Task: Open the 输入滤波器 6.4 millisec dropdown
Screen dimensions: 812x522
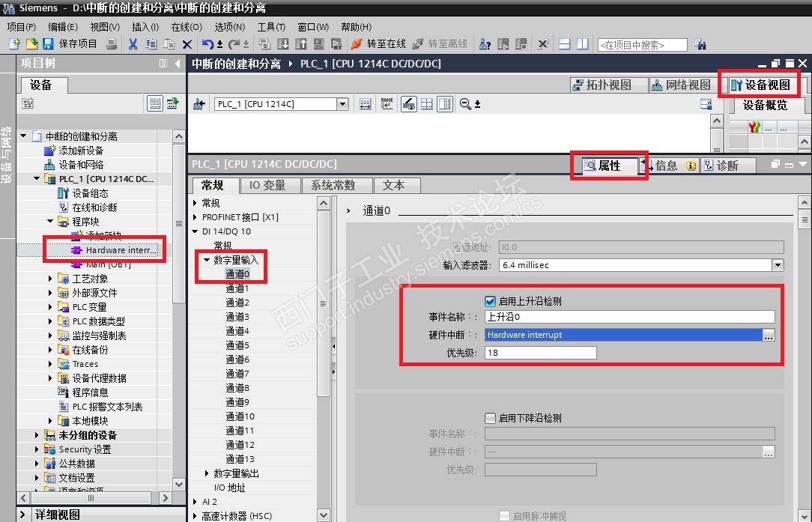Action: (x=778, y=265)
